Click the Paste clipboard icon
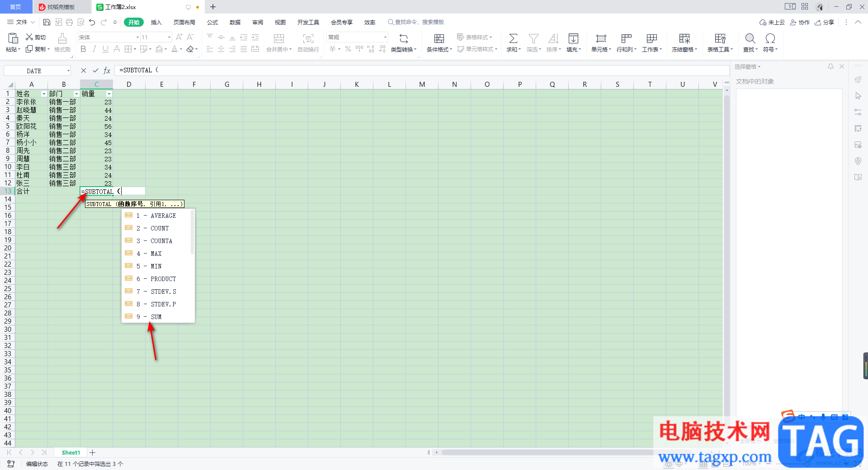This screenshot has width=868, height=470. [13, 38]
